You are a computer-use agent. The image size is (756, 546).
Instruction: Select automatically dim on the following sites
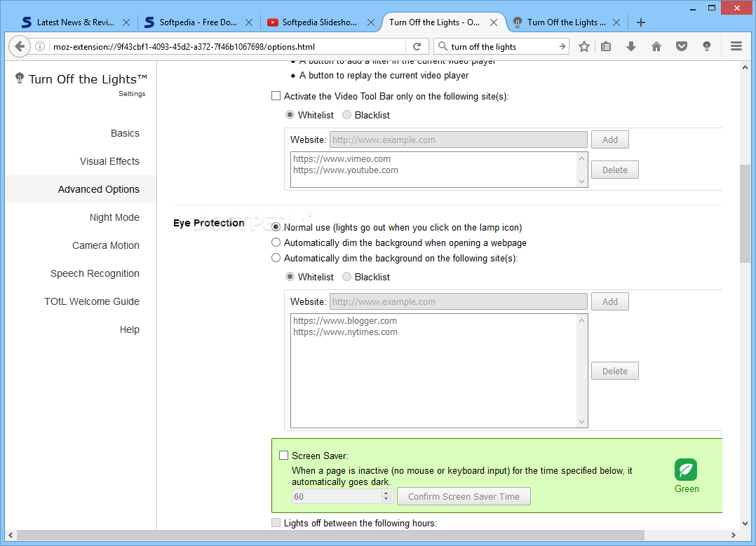(x=276, y=258)
